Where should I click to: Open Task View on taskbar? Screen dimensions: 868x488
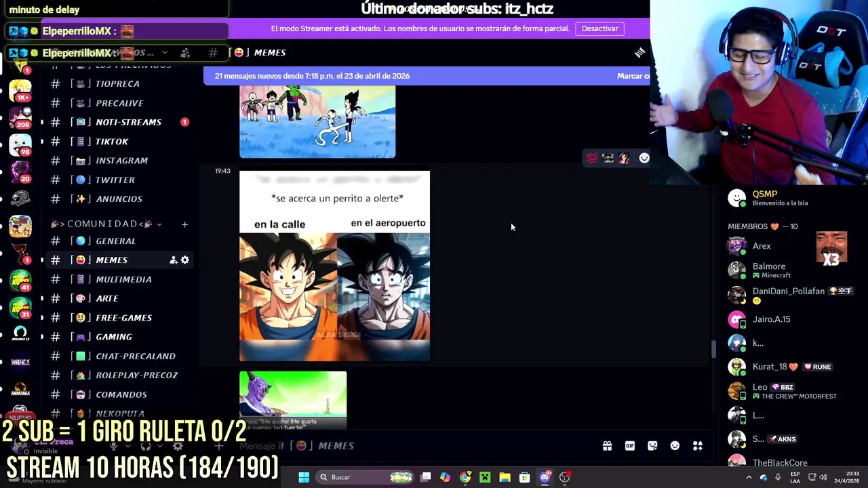425,477
